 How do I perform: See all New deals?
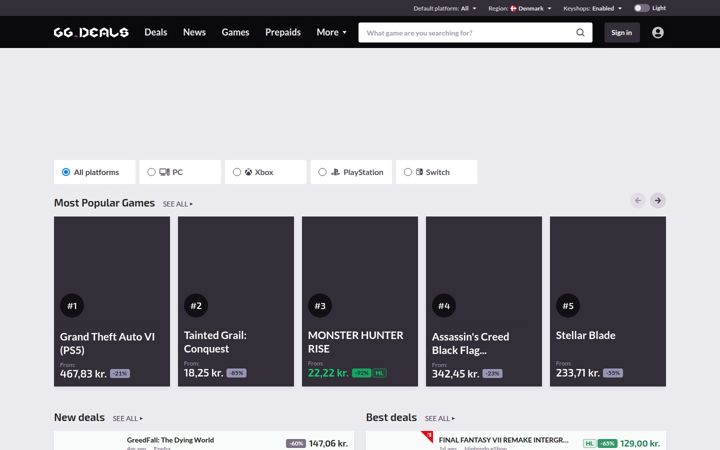coord(128,418)
